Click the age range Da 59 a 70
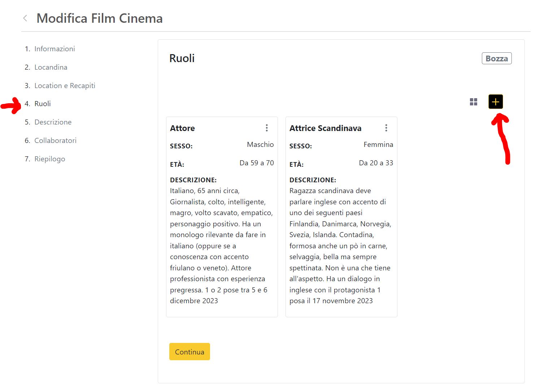 point(257,163)
